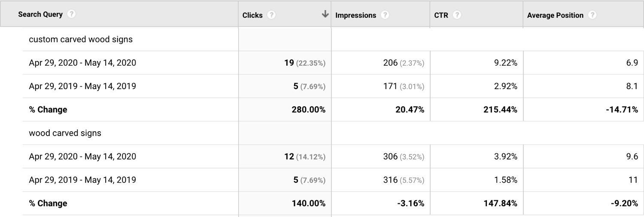The height and width of the screenshot is (217, 644).
Task: Open the CTR help question mark
Action: [x=457, y=15]
